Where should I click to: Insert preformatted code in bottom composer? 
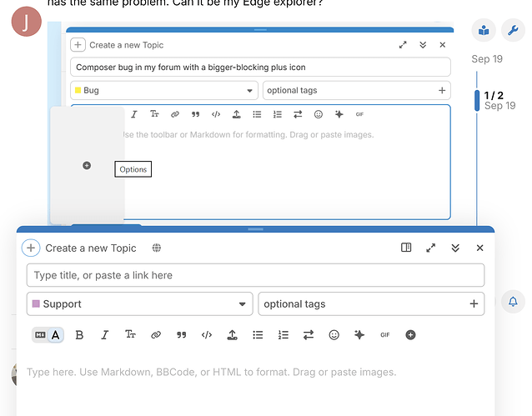(x=207, y=335)
